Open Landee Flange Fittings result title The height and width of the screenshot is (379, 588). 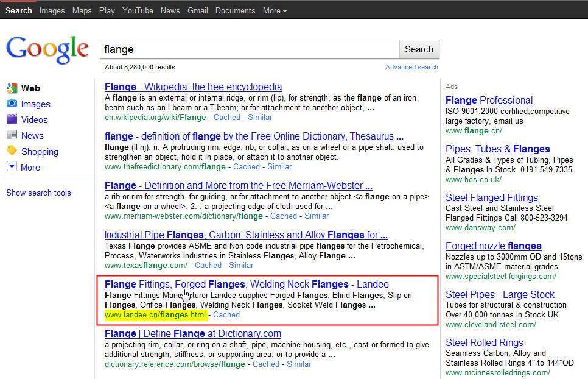(247, 284)
